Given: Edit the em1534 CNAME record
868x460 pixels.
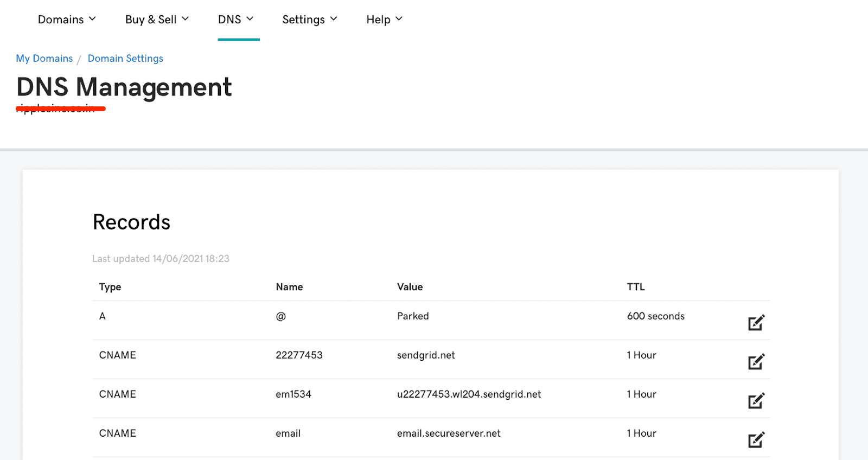Looking at the screenshot, I should tap(756, 401).
